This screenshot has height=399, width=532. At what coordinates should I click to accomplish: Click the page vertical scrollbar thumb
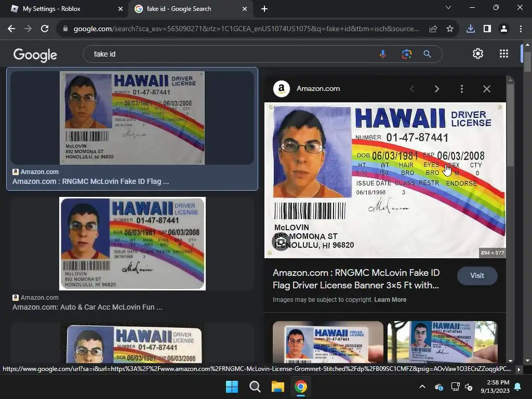[x=527, y=62]
